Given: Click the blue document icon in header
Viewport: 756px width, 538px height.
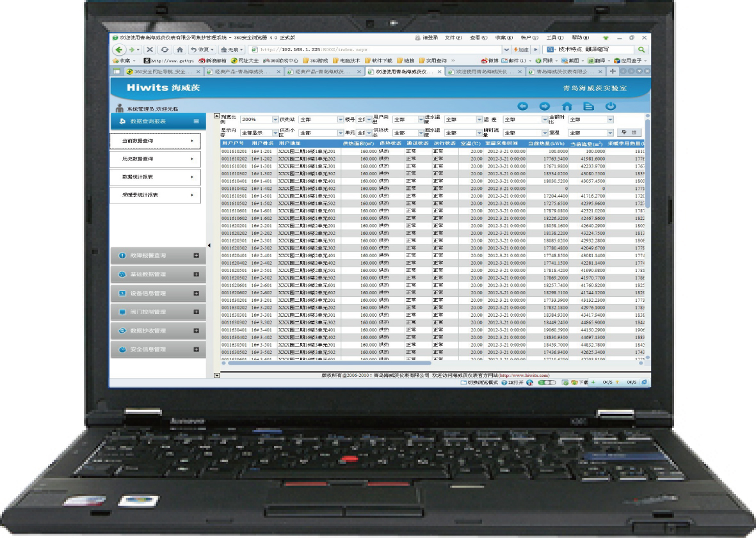Looking at the screenshot, I should [588, 106].
